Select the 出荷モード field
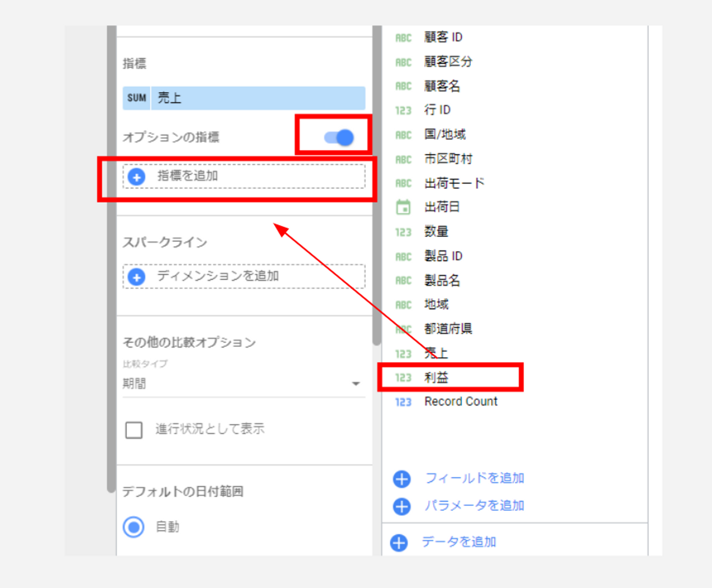This screenshot has width=712, height=588. click(455, 183)
